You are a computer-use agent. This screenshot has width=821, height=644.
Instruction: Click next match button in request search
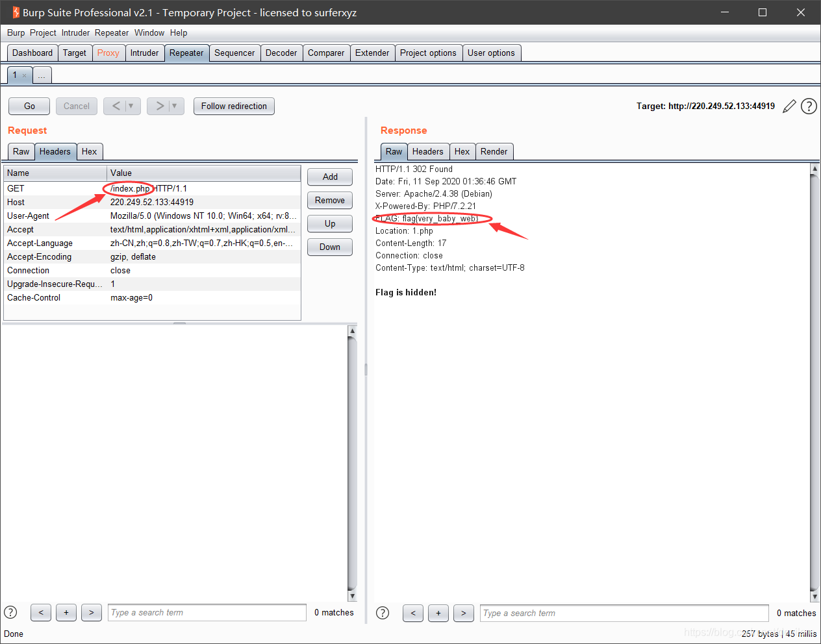coord(92,612)
